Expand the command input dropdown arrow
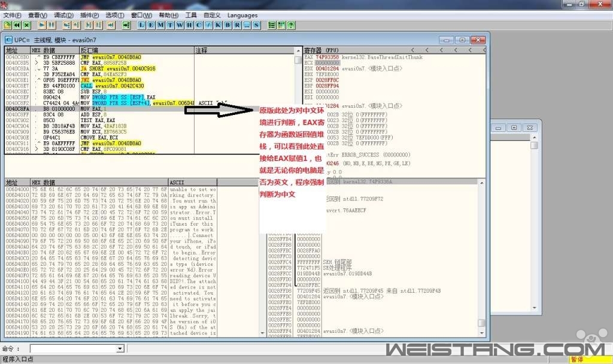The height and width of the screenshot is (364, 613). coord(120,348)
